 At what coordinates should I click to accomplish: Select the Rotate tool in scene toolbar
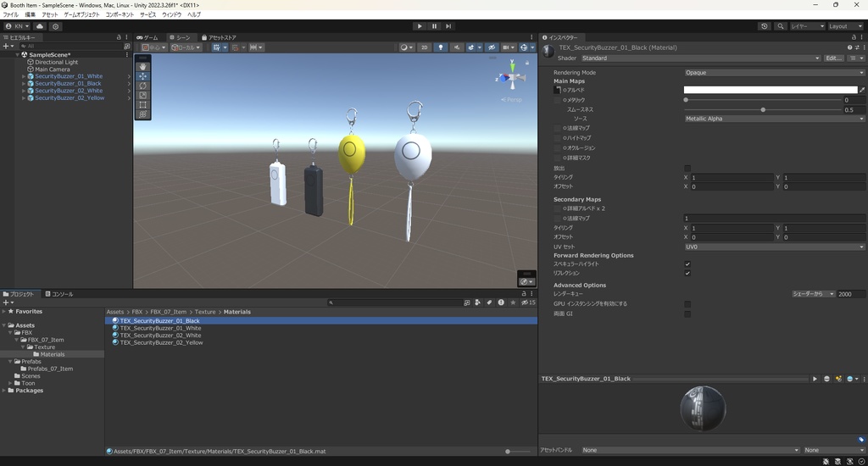point(143,86)
